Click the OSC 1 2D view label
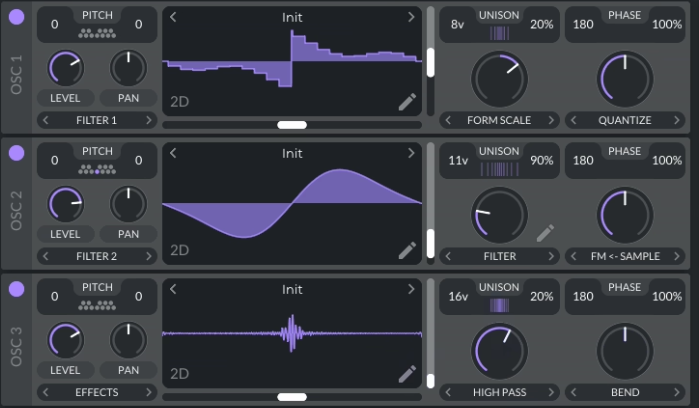 180,102
